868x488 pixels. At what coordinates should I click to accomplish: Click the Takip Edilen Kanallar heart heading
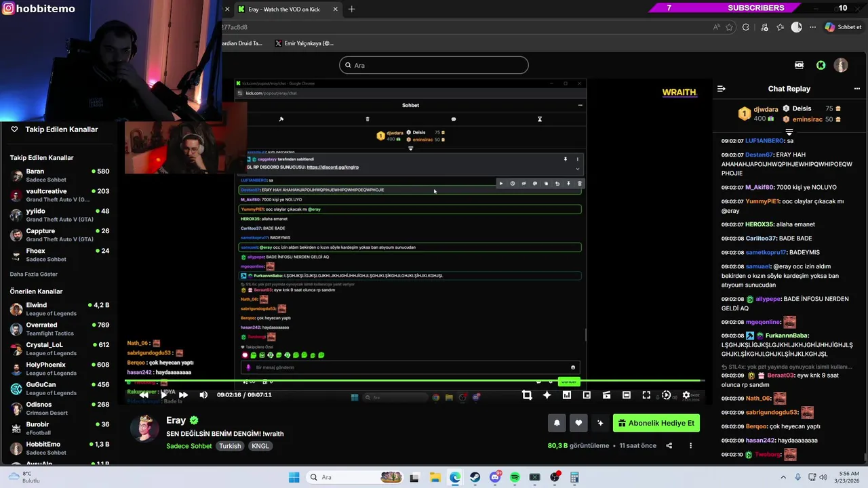coord(54,129)
